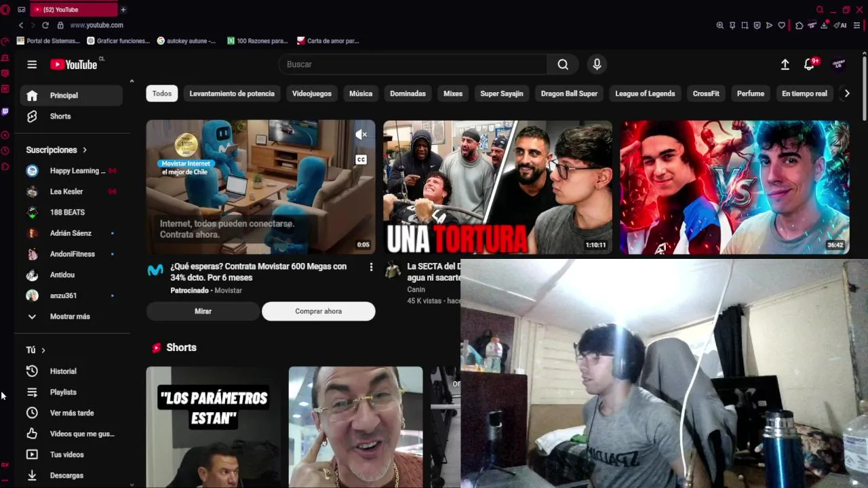Open the tab search icon in title bar

820,9
